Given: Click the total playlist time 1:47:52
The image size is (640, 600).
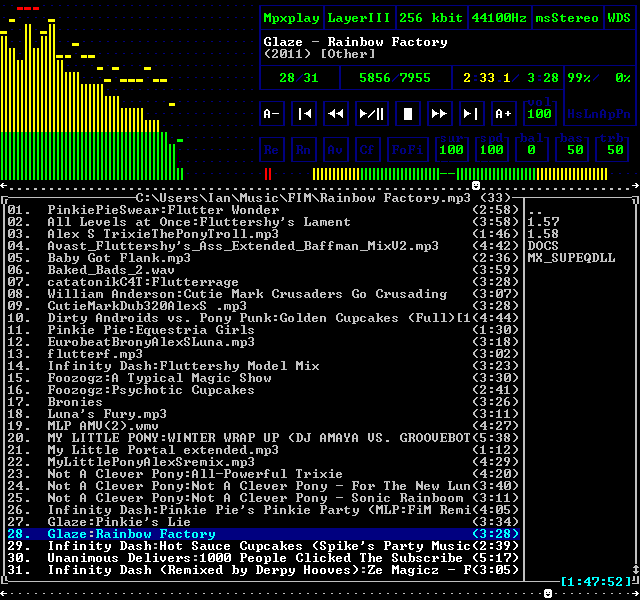Looking at the screenshot, I should click(596, 582).
